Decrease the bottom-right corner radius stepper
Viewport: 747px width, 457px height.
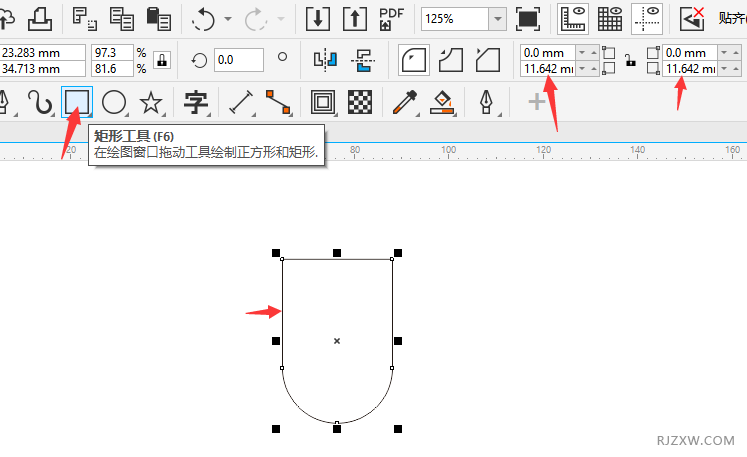pos(724,69)
